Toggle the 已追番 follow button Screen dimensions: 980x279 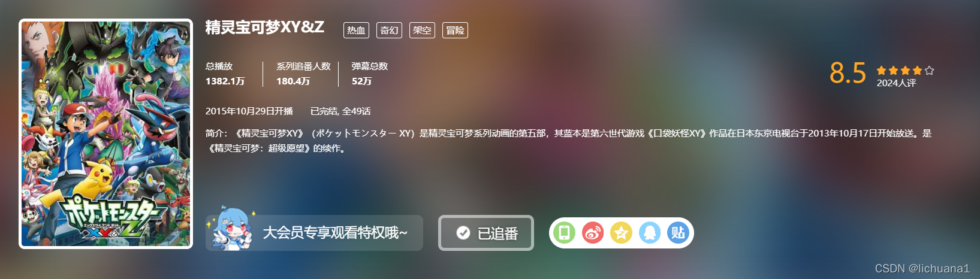[486, 233]
